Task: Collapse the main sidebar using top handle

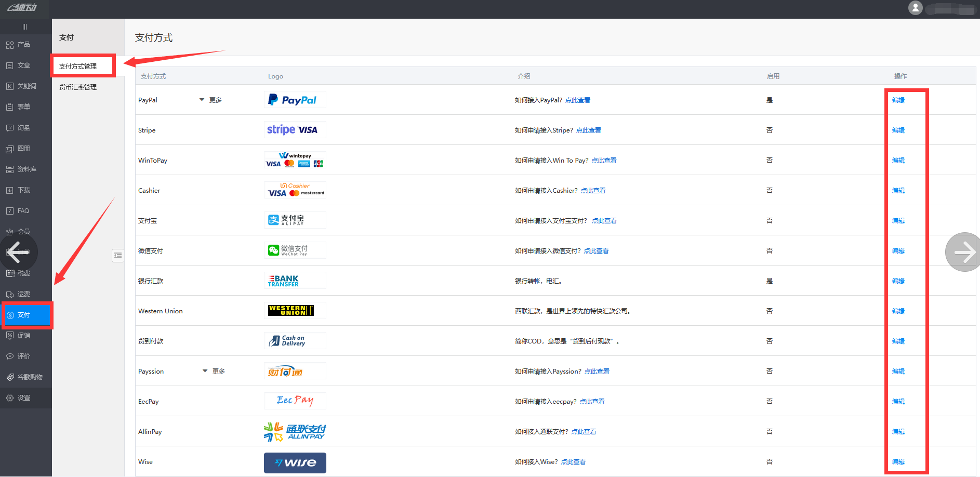Action: click(24, 27)
